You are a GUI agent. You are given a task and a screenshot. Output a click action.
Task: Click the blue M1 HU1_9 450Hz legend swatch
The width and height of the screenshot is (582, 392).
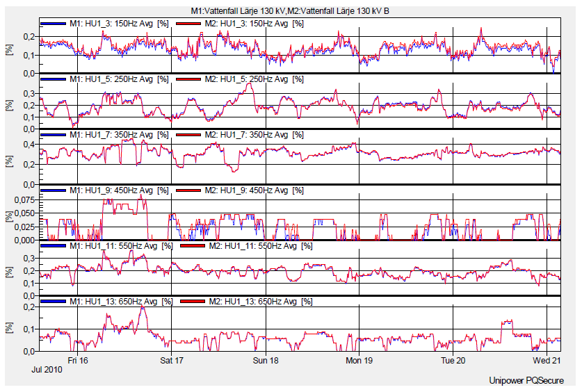[53, 190]
